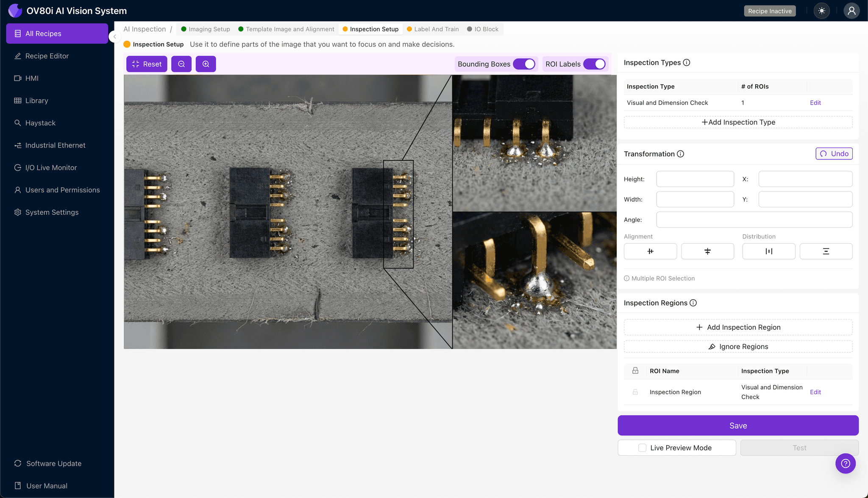Select the zoom-out tool above the image
This screenshot has width=868, height=498.
coord(181,64)
